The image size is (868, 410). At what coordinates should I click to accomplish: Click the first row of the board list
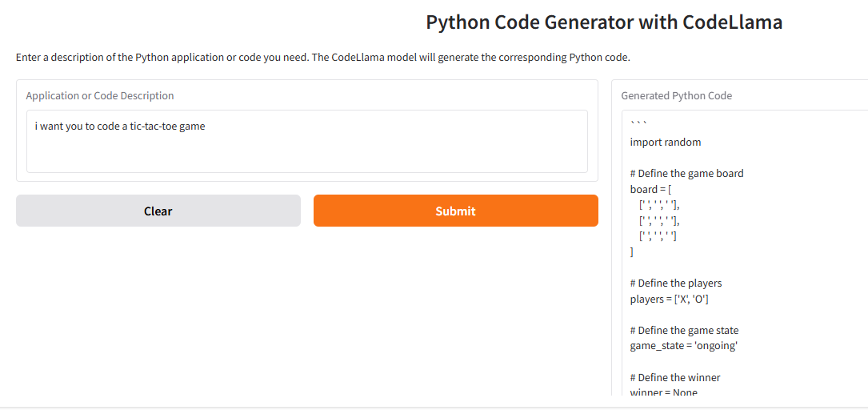pos(659,205)
